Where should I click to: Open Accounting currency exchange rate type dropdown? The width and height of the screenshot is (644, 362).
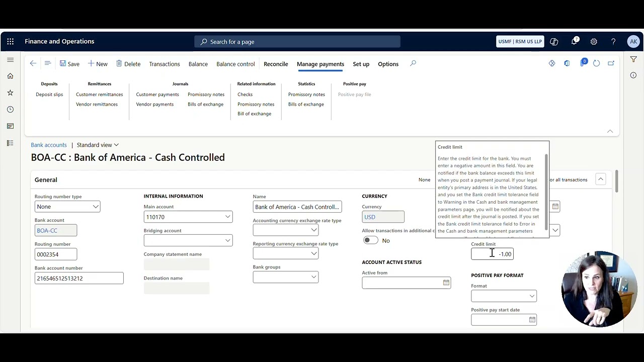pos(313,230)
